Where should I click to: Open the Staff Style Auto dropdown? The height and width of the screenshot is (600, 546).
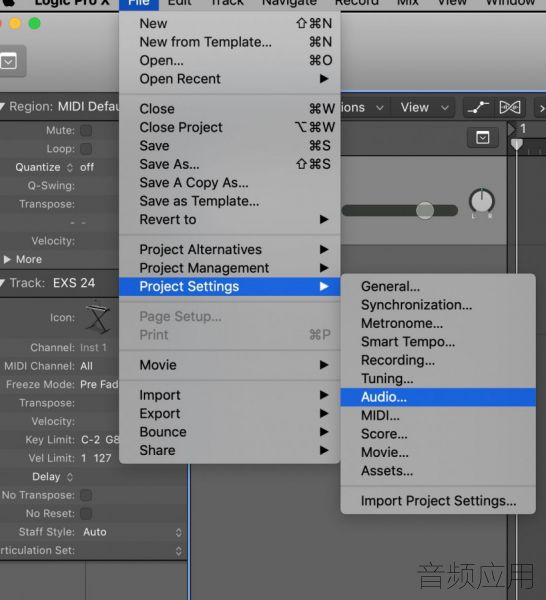(132, 532)
